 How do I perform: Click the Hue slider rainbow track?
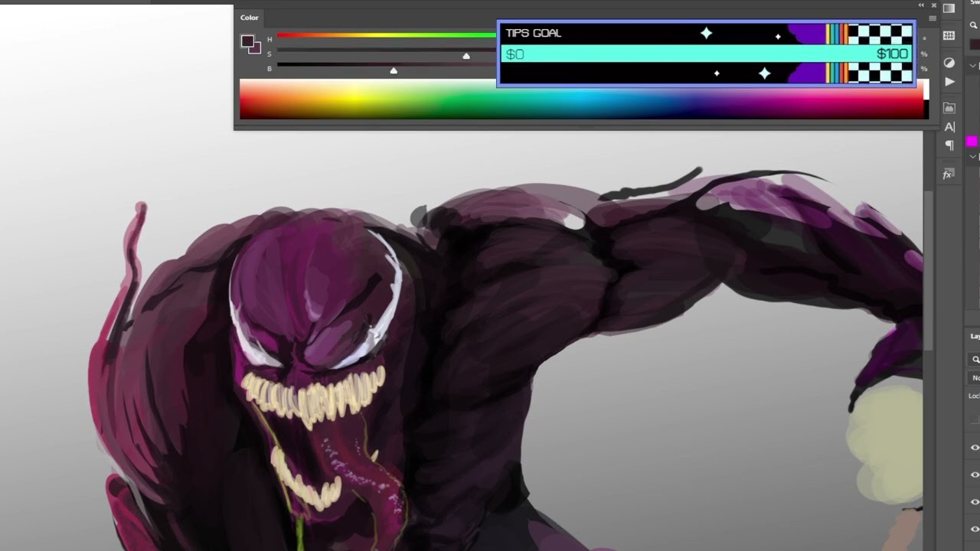[387, 35]
